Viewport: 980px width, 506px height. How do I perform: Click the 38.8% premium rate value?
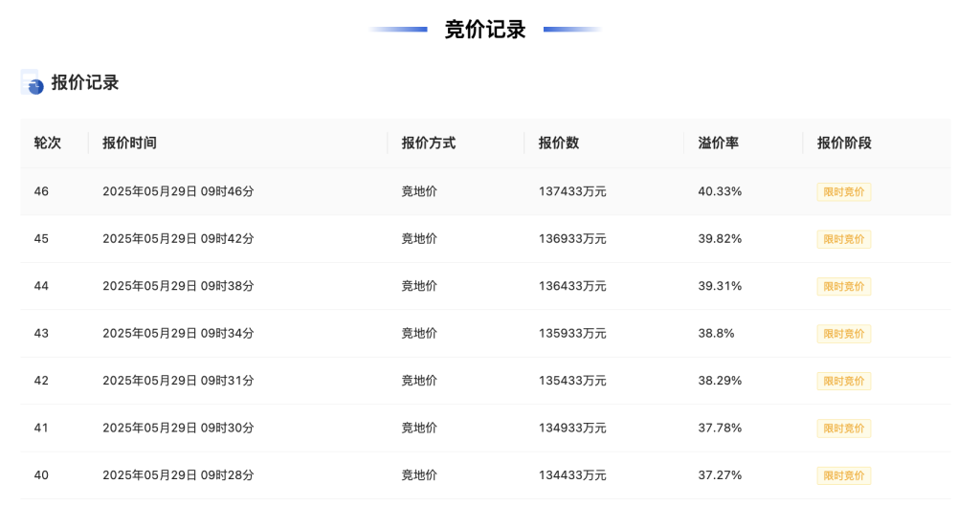click(x=716, y=334)
